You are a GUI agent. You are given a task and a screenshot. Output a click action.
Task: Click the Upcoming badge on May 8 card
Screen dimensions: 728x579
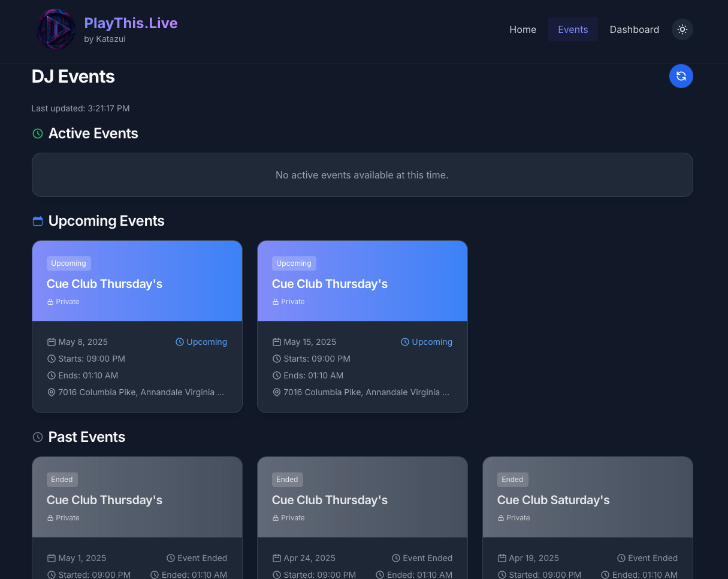coord(68,263)
